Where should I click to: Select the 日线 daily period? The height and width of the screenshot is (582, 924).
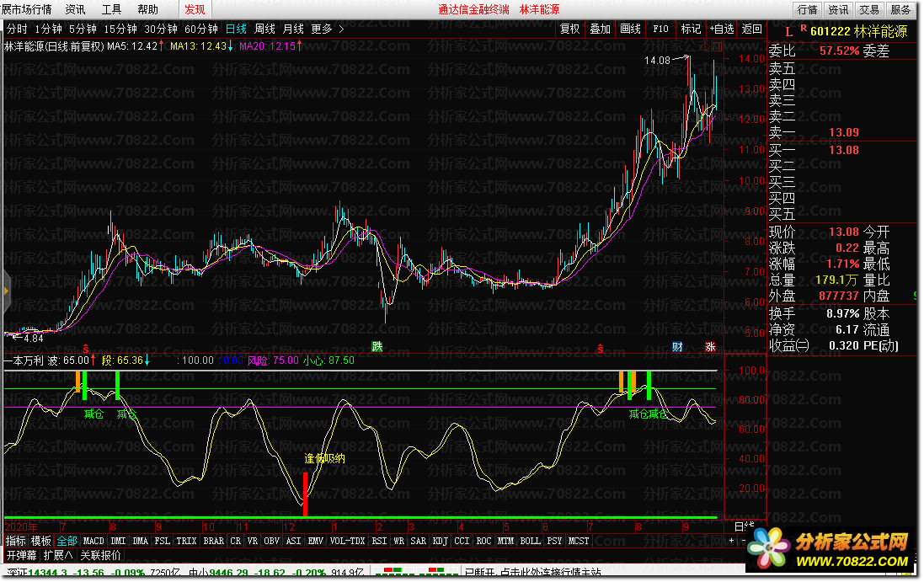tap(237, 29)
